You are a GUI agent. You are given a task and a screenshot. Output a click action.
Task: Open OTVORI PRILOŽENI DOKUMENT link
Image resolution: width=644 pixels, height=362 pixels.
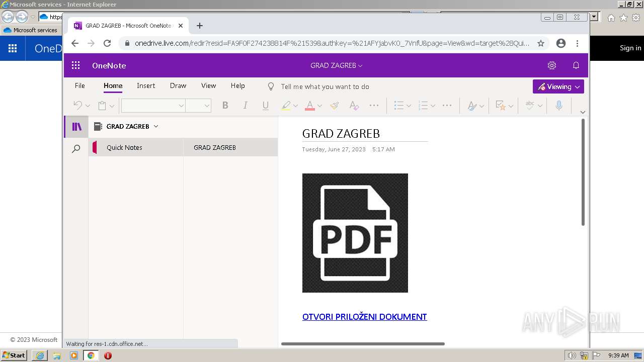click(364, 317)
